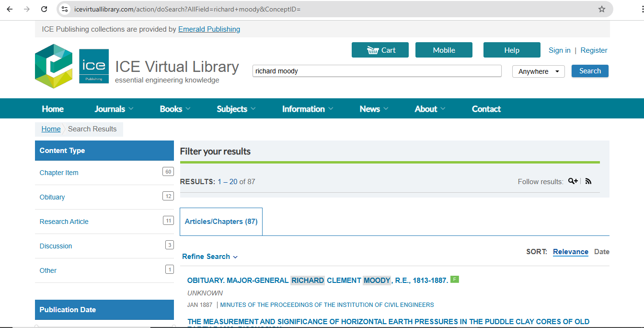The width and height of the screenshot is (644, 328).
Task: Bookmark this page with the star icon
Action: click(602, 9)
